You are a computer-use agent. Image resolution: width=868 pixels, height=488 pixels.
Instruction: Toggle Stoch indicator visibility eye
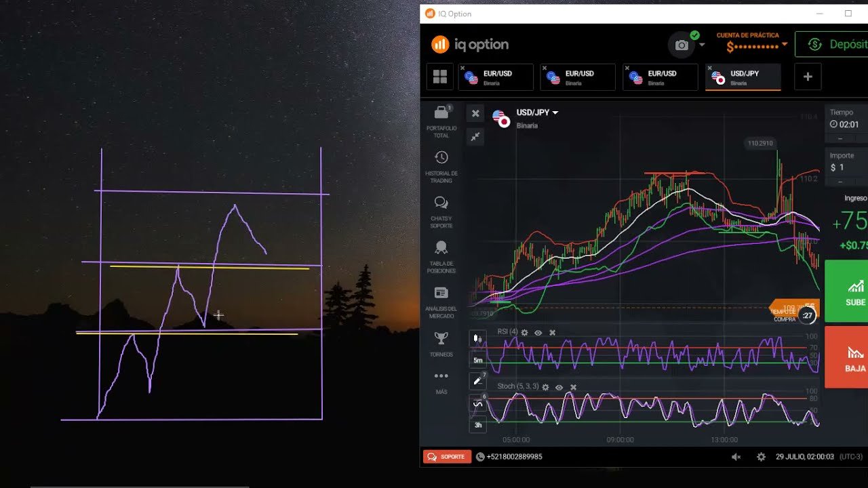pos(559,387)
